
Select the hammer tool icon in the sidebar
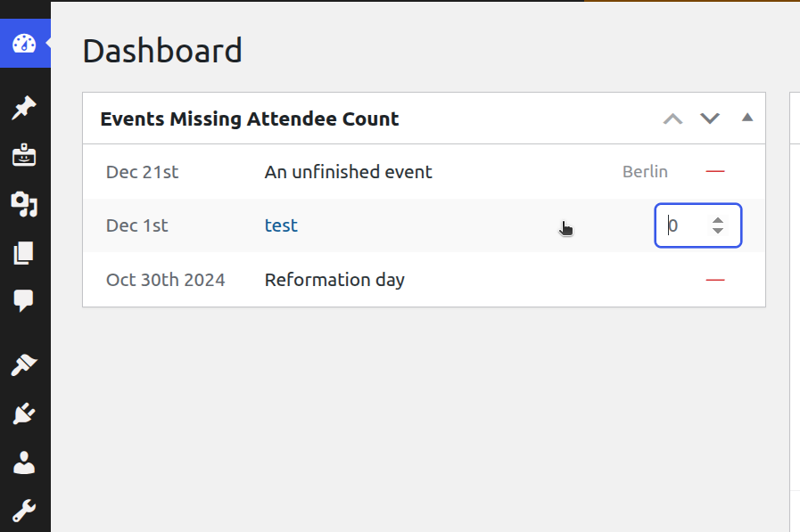click(x=23, y=364)
